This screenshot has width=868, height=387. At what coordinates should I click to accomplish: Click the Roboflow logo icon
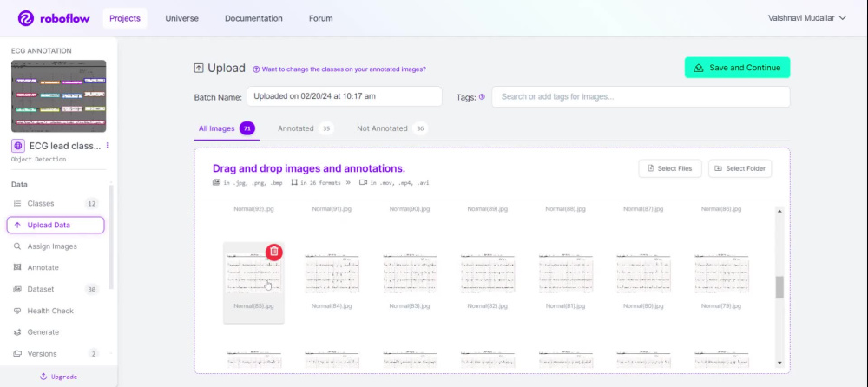tap(26, 18)
